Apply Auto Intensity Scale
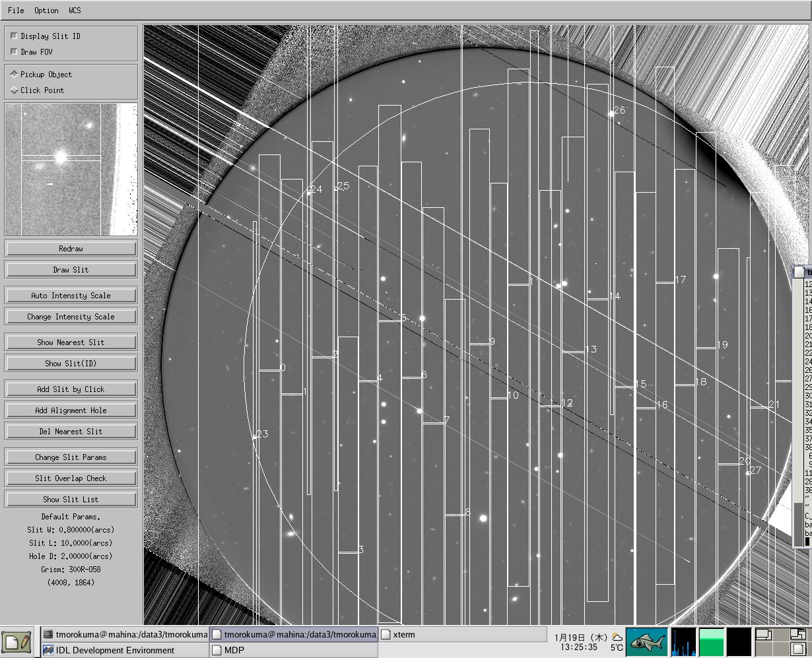Viewport: 812px width, 658px height. click(x=71, y=296)
